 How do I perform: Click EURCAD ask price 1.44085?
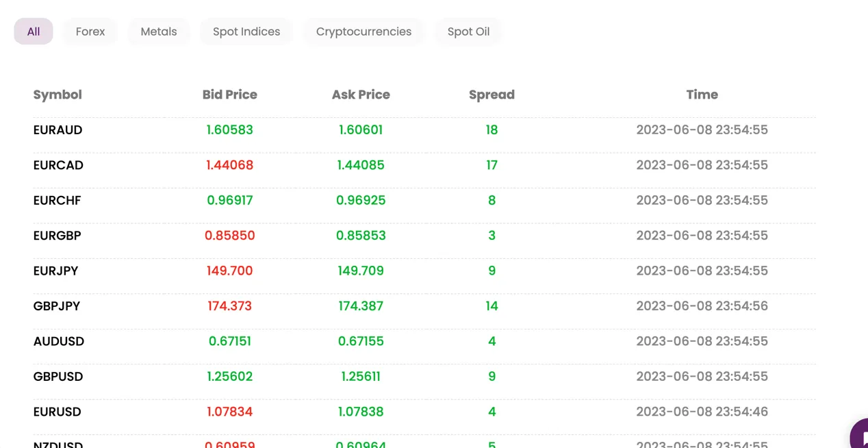point(361,165)
